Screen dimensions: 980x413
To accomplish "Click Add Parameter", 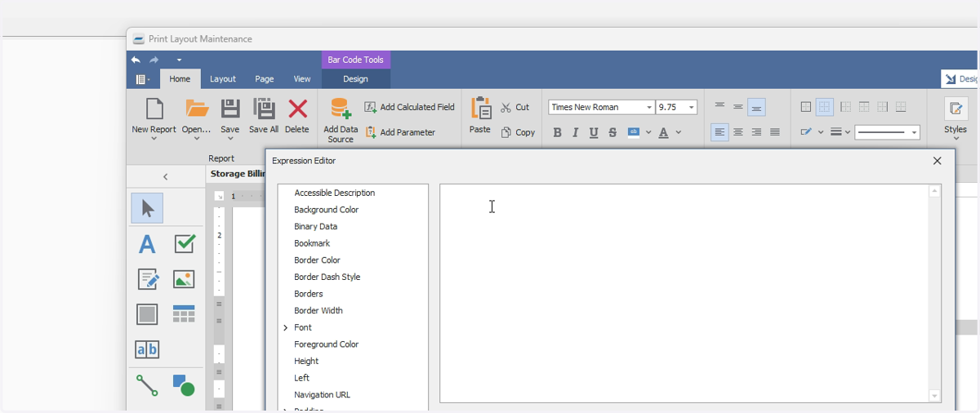I will coord(399,132).
